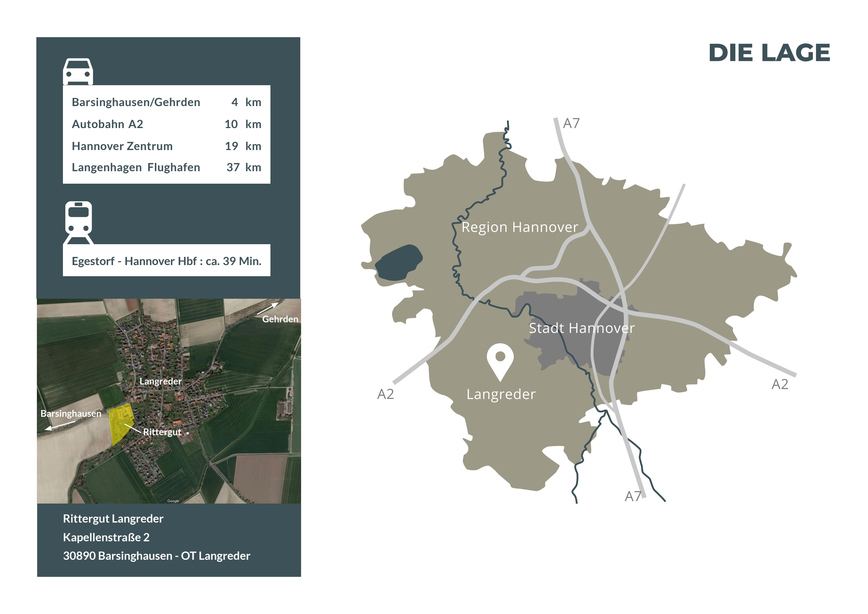The image size is (868, 614).
Task: Click the 'Hannover Zentrum' row label
Action: (122, 146)
